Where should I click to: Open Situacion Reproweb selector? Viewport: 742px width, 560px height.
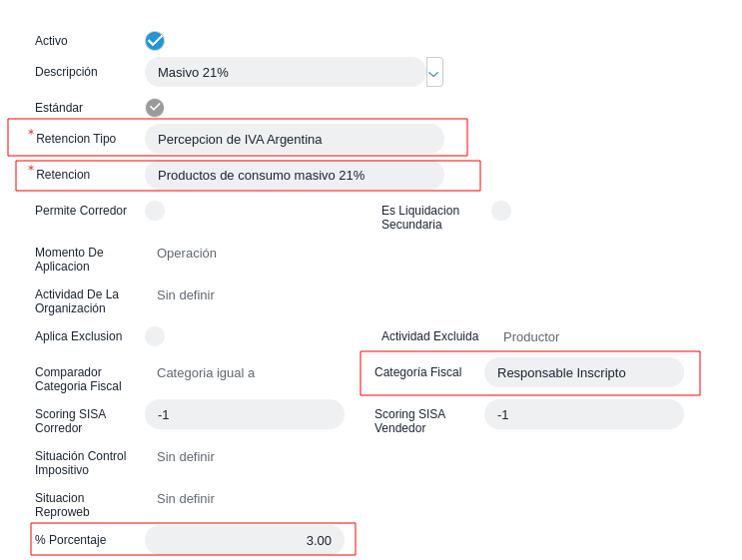pyautogui.click(x=186, y=498)
